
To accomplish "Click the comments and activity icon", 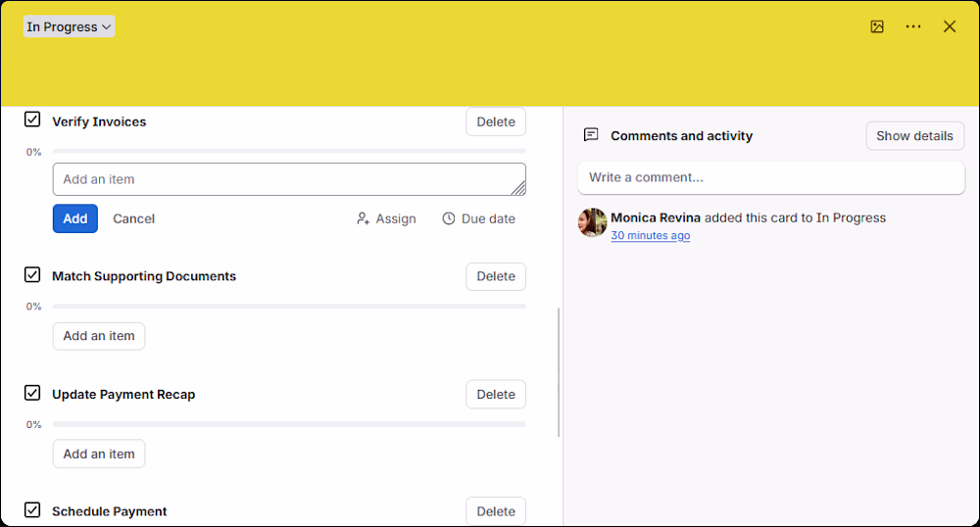I will click(x=591, y=135).
